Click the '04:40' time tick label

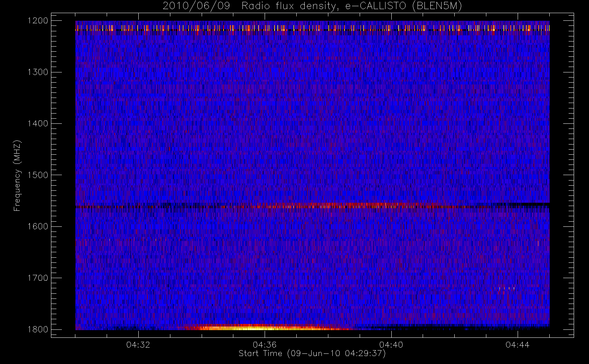tap(391, 345)
